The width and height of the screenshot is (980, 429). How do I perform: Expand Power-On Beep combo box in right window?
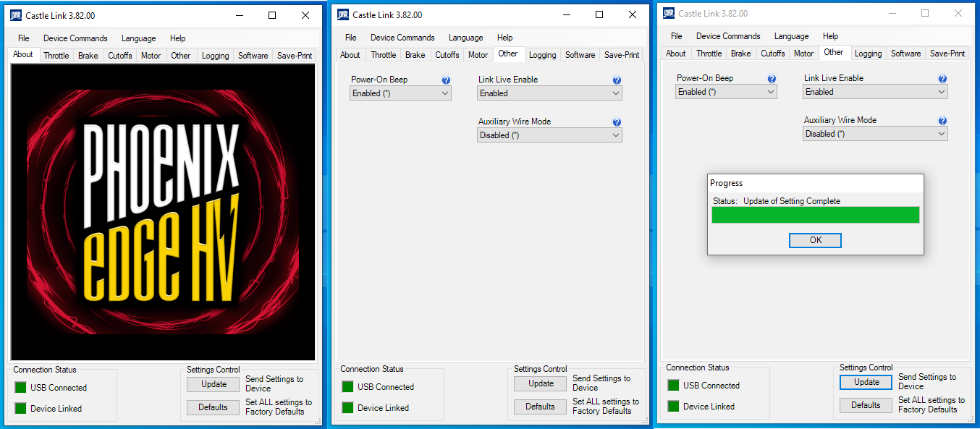(x=726, y=92)
